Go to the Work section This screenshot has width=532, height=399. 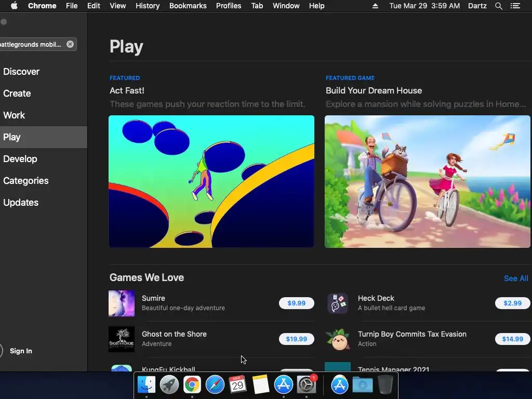point(14,115)
